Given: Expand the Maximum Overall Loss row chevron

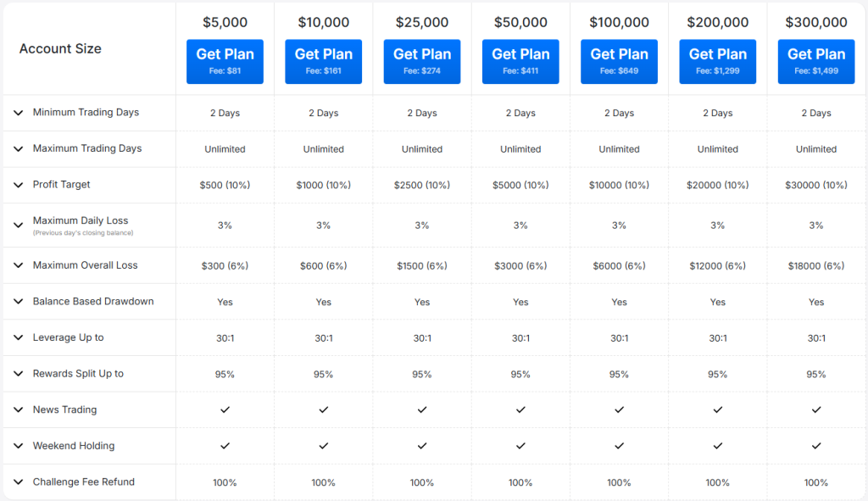Looking at the screenshot, I should (18, 265).
